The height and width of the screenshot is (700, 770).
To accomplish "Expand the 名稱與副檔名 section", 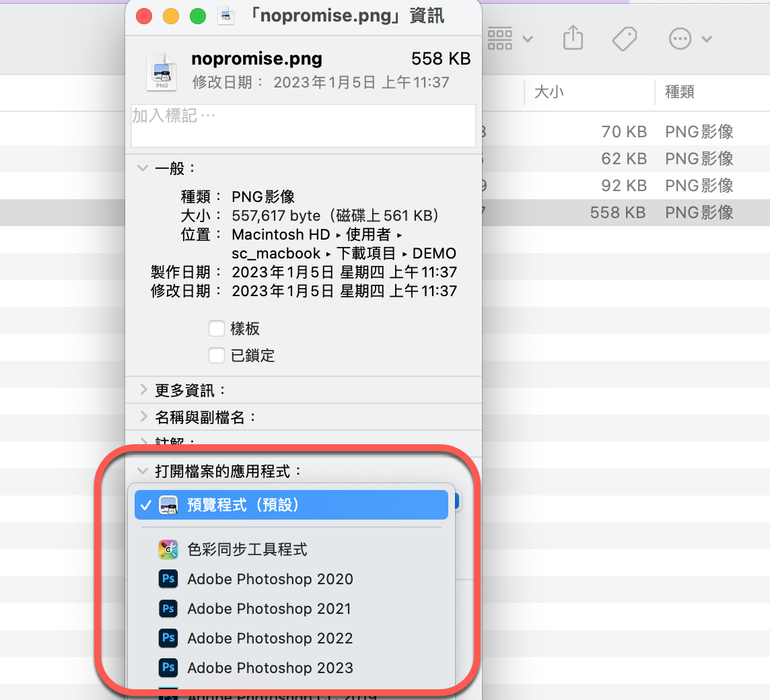I will coord(143,417).
